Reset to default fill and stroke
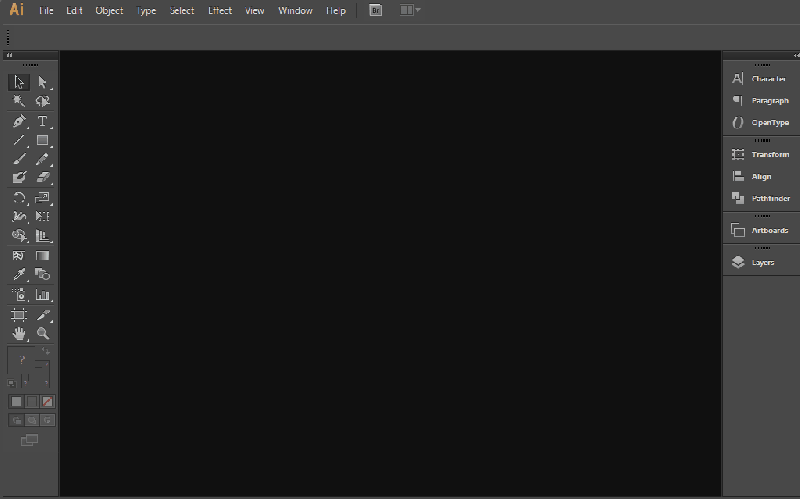The width and height of the screenshot is (800, 499). tap(12, 383)
